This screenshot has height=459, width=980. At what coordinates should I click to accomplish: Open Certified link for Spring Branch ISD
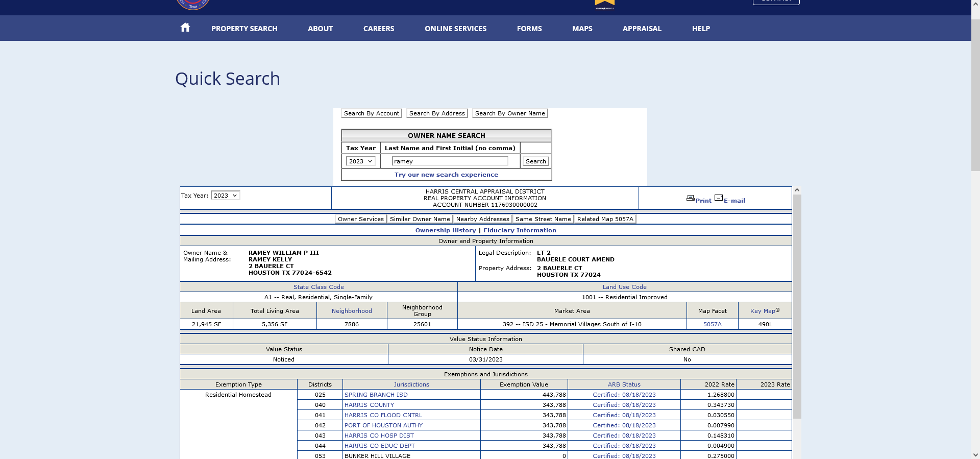pos(624,395)
